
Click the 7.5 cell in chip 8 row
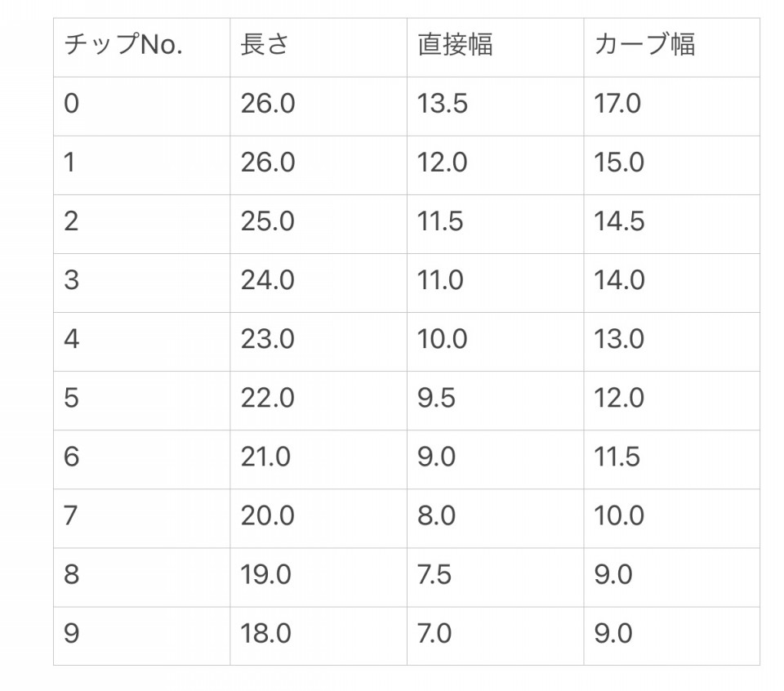coord(496,577)
